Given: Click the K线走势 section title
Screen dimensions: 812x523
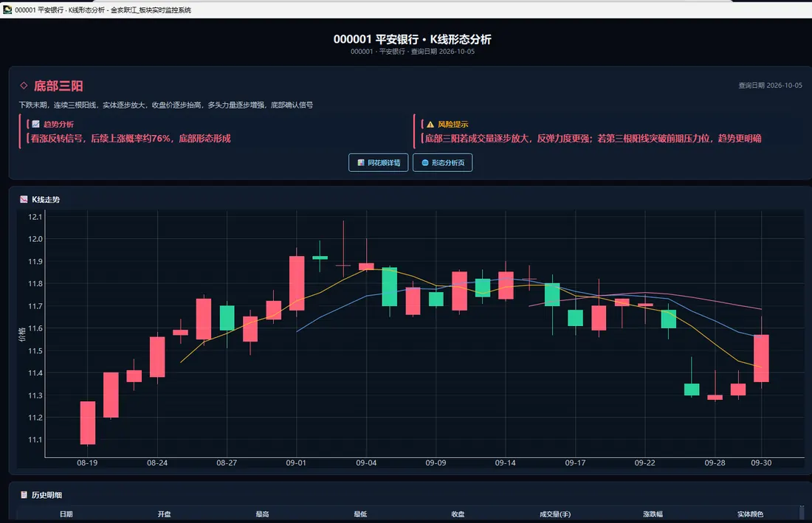Looking at the screenshot, I should tap(46, 200).
